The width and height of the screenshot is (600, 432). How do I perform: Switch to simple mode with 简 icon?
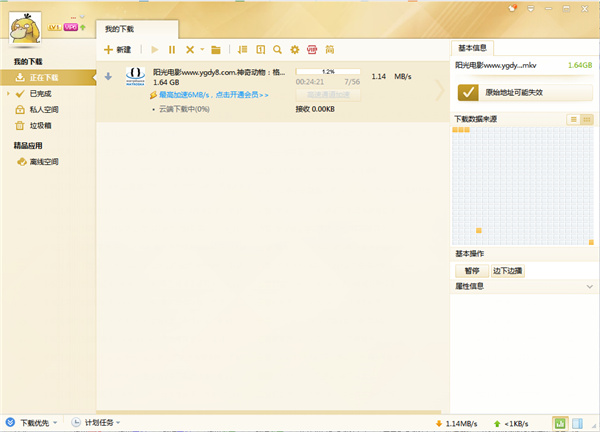tap(330, 49)
